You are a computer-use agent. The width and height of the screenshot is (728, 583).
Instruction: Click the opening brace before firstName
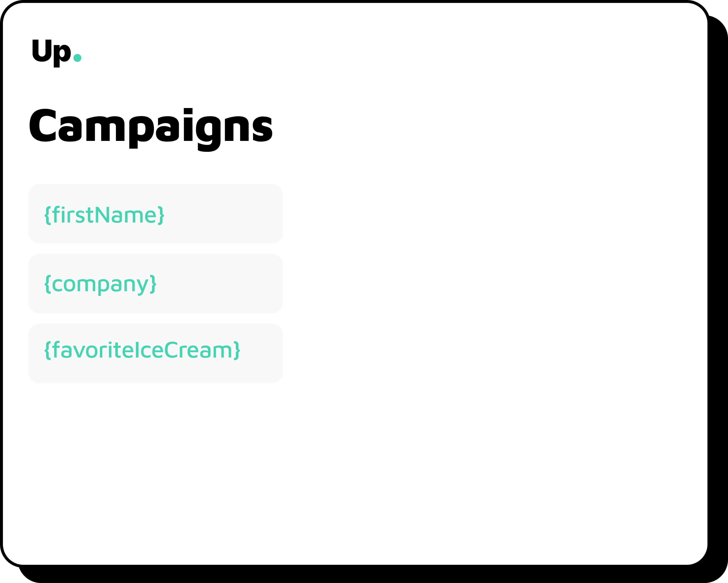pyautogui.click(x=48, y=215)
